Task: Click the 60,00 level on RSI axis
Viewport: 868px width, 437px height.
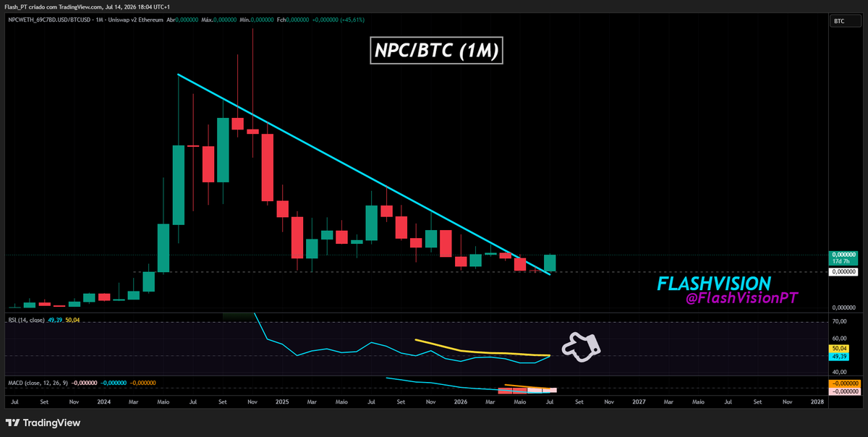Action: pos(839,339)
